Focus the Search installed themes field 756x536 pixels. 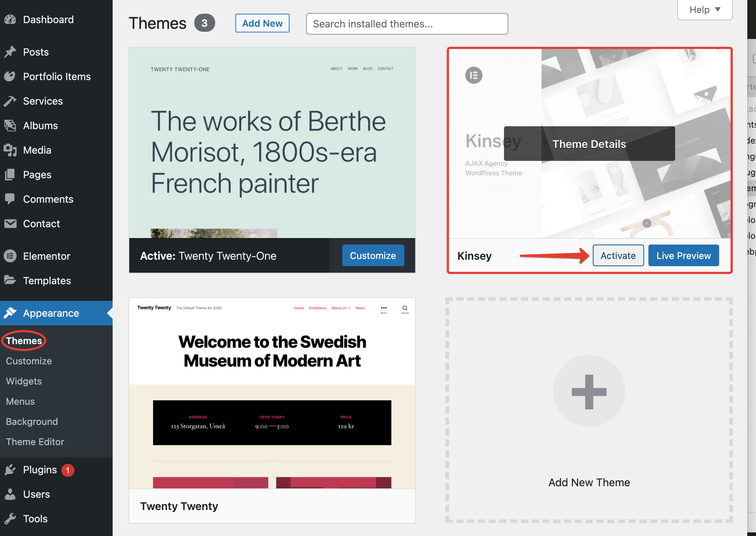point(407,24)
